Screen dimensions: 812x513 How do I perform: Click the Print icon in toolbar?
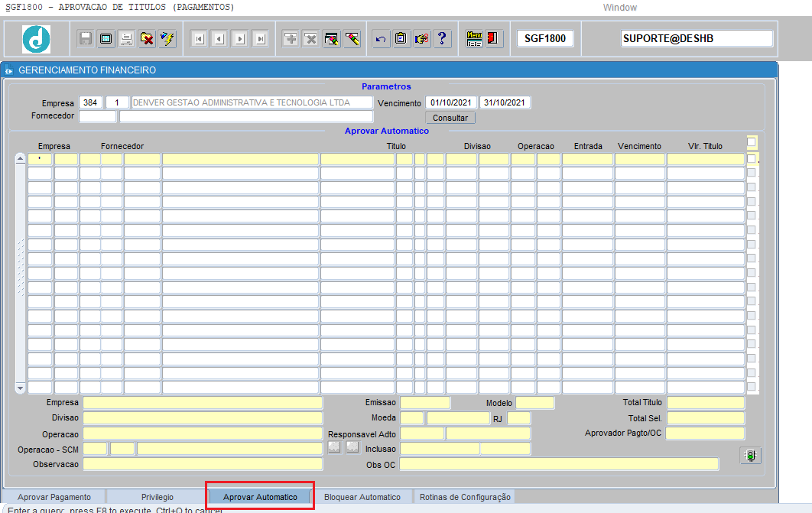(x=126, y=39)
